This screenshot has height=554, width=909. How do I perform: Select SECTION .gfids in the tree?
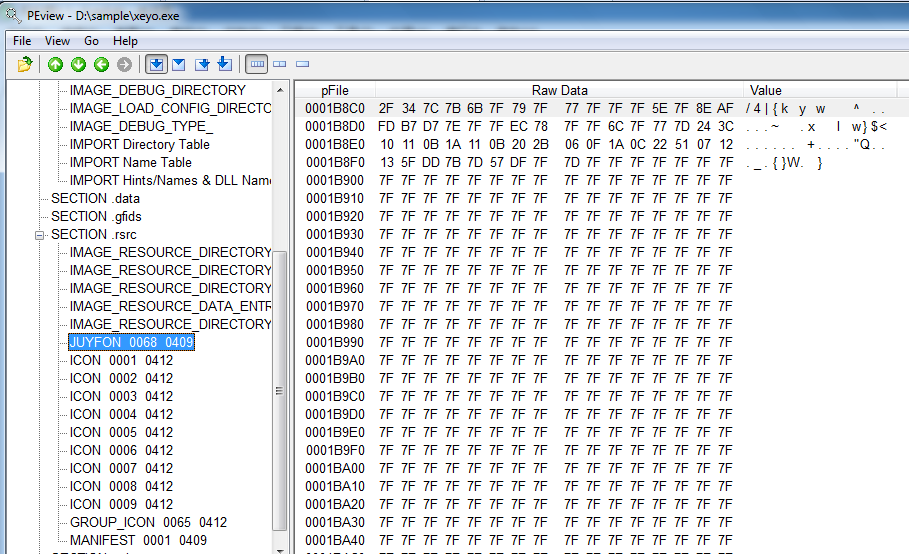(x=96, y=216)
